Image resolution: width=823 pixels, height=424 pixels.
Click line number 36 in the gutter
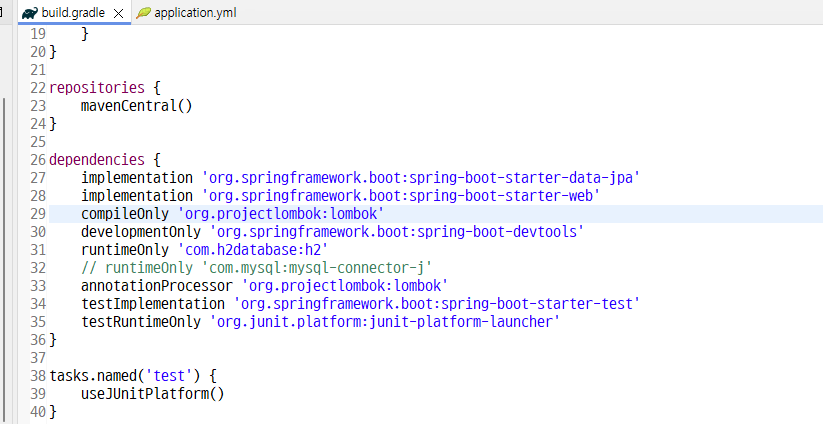click(x=38, y=340)
